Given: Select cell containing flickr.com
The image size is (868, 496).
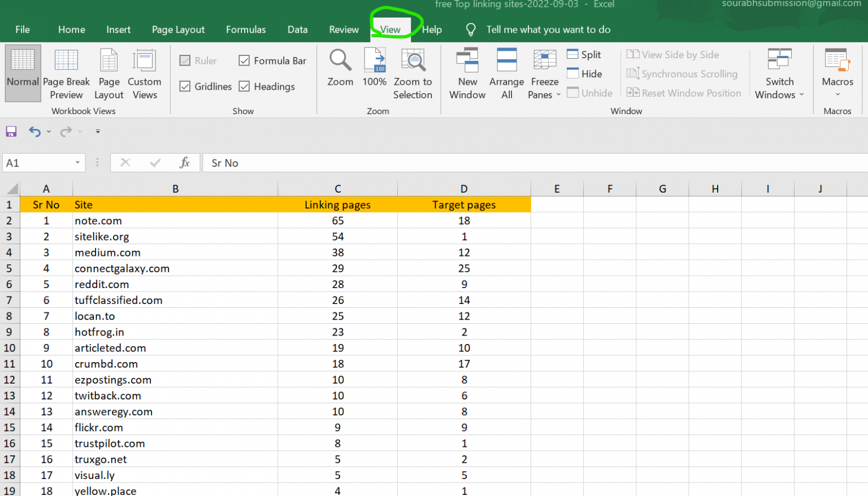Looking at the screenshot, I should [x=175, y=428].
